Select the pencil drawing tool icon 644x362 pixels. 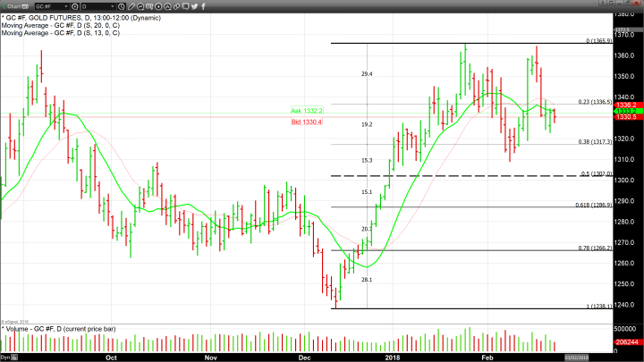[131, 6]
